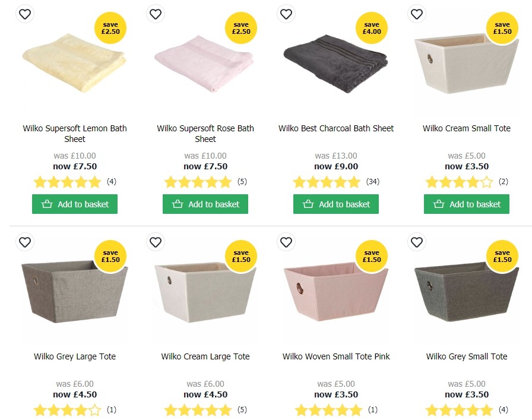Add the Rose Bath Sheet to basket
The height and width of the screenshot is (420, 532).
(x=205, y=204)
